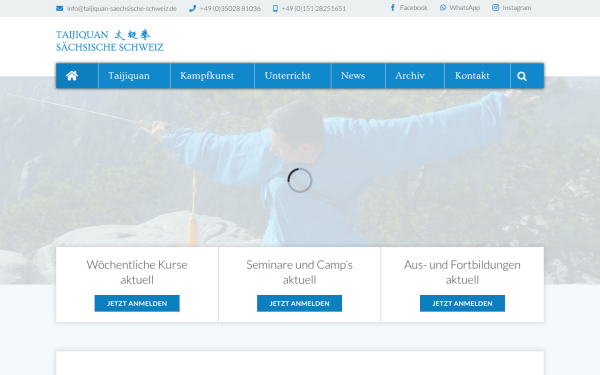600x375 pixels.
Task: Click Jetzt Anmelden under Wöchentliche Kurse
Action: (137, 303)
